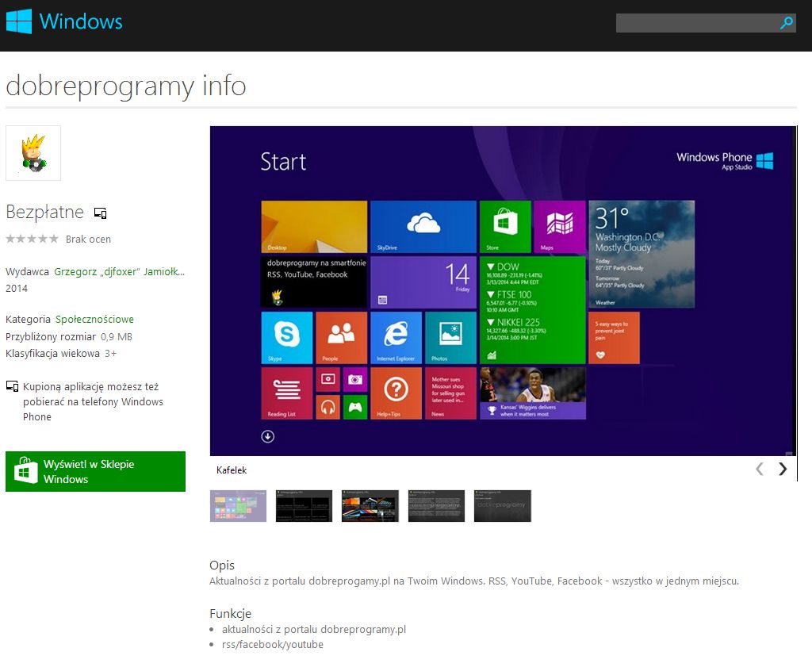Click the Brak ocen text
Viewport: 812px width, 671px height.
pos(88,239)
